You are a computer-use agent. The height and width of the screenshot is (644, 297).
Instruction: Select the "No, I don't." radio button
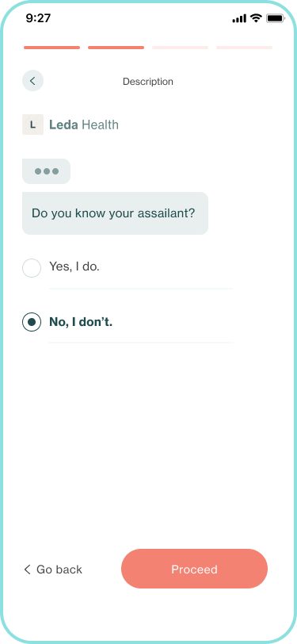pos(32,322)
